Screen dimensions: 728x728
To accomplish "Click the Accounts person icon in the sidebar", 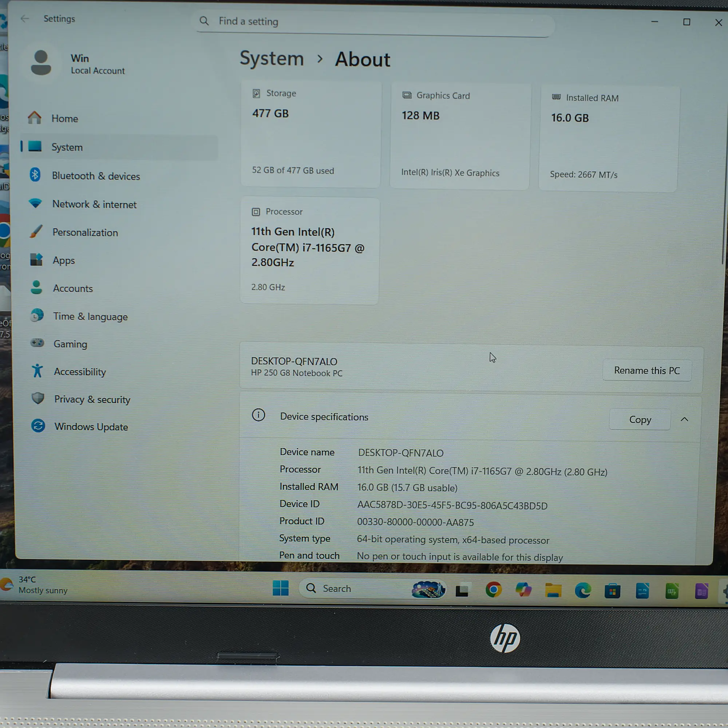I will pyautogui.click(x=36, y=288).
